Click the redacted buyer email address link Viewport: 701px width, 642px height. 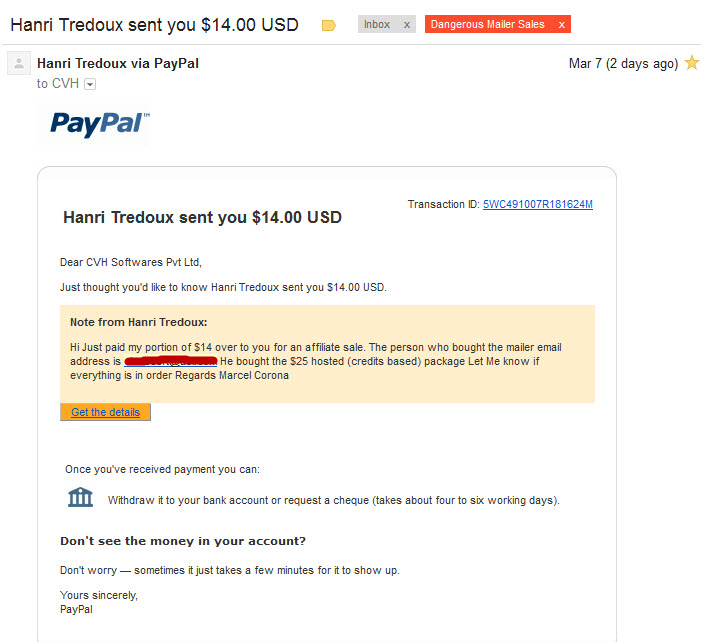(170, 361)
